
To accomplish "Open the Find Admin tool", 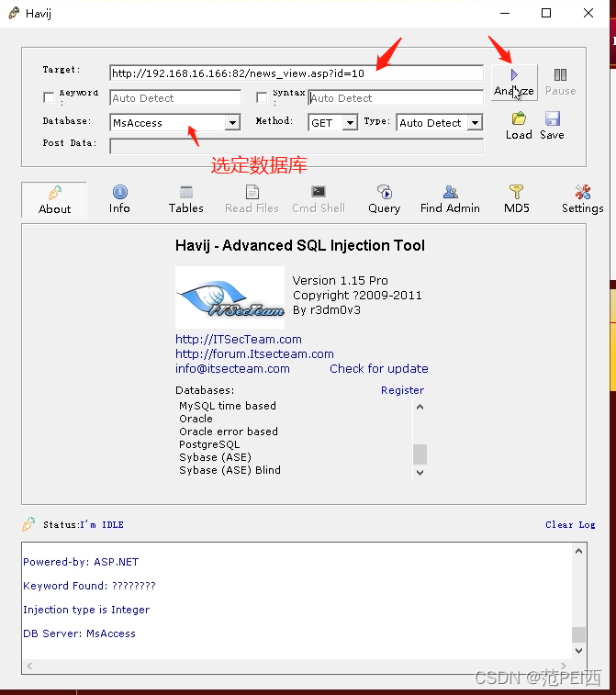I will pos(450,200).
